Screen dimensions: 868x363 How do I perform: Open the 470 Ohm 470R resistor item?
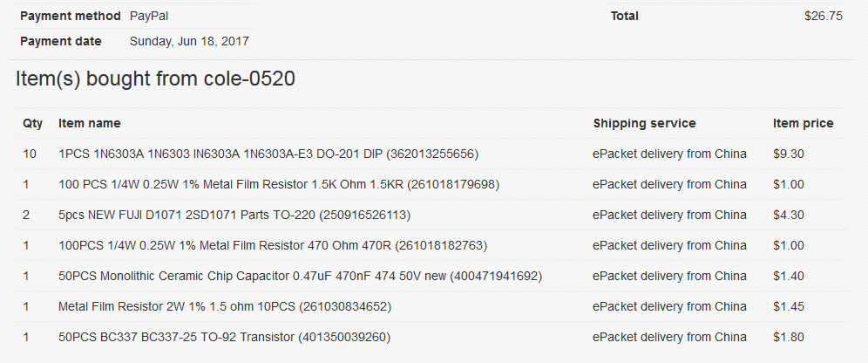pyautogui.click(x=273, y=245)
